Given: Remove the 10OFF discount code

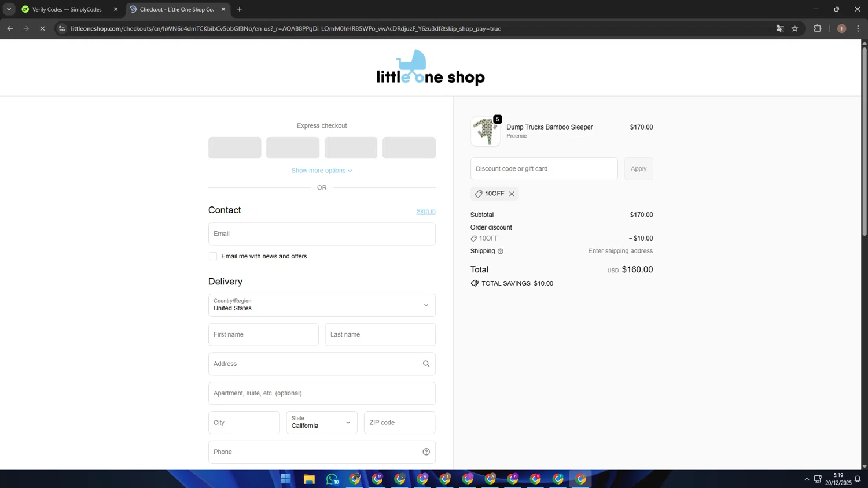Looking at the screenshot, I should (x=512, y=194).
